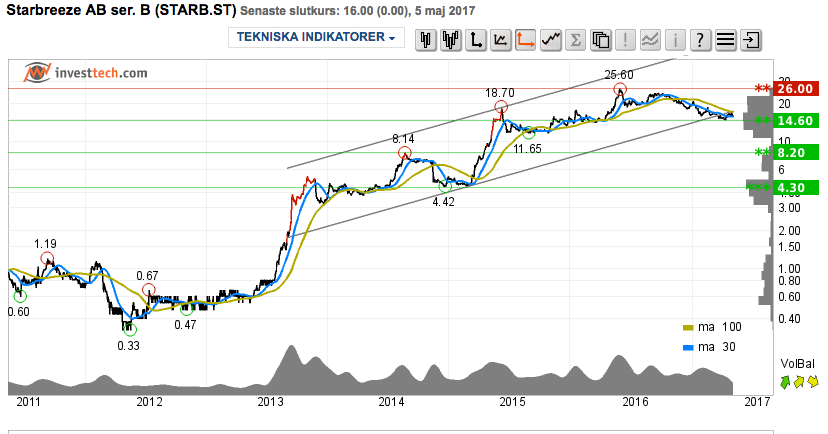Click the Starbreeze AB ser. B title

pyautogui.click(x=121, y=10)
